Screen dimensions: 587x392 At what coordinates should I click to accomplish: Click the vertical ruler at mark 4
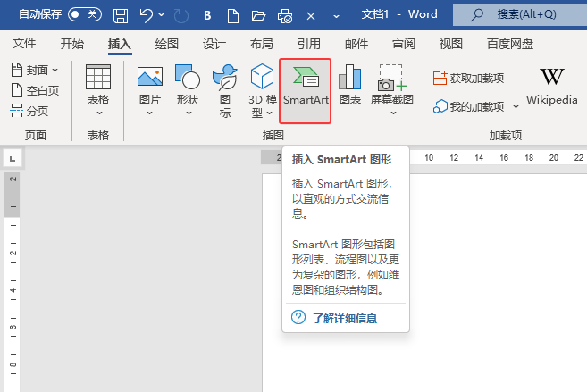[x=13, y=290]
